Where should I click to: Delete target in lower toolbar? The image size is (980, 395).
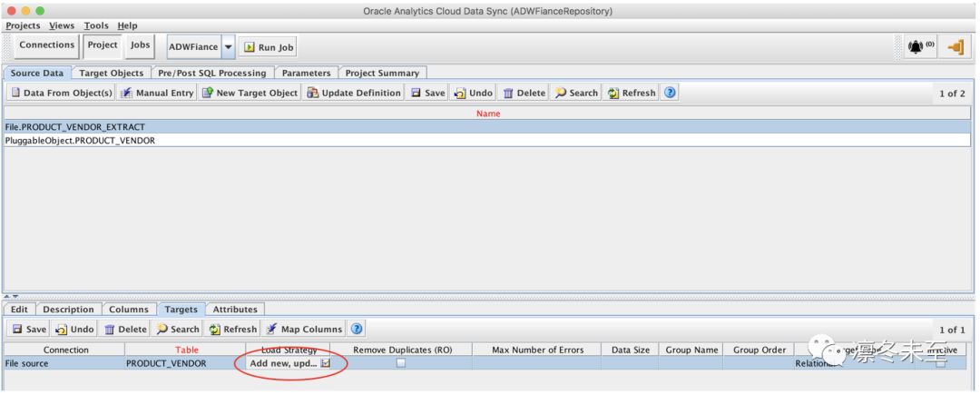click(125, 330)
